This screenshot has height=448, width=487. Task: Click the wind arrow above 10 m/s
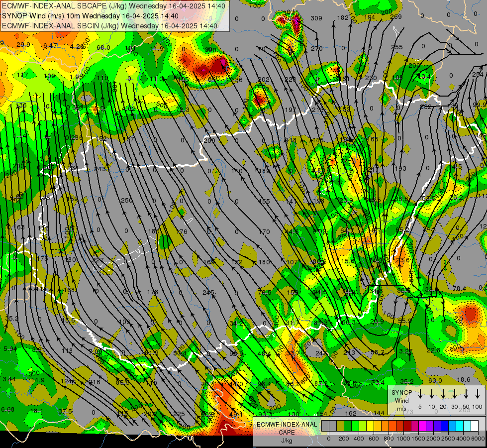click(431, 394)
